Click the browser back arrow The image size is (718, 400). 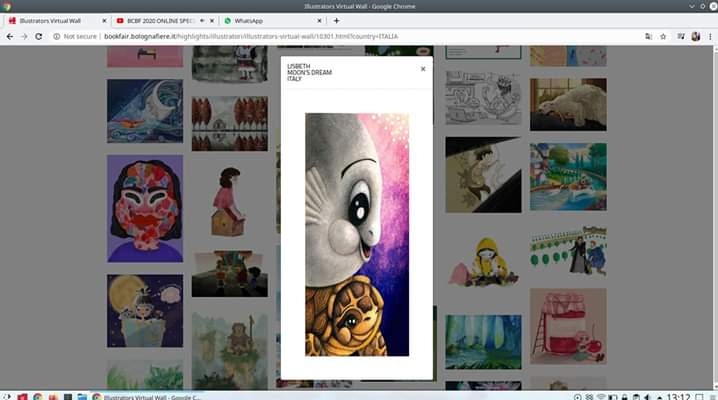coord(9,36)
